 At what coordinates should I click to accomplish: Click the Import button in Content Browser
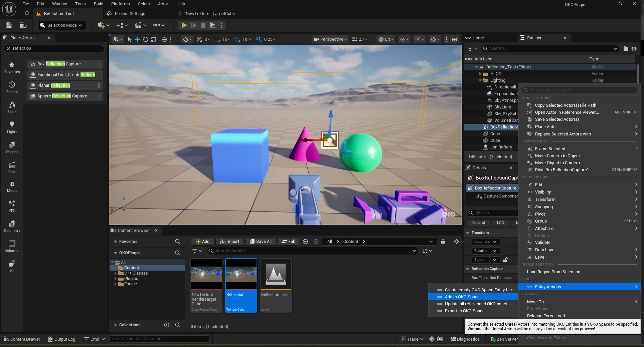(229, 242)
